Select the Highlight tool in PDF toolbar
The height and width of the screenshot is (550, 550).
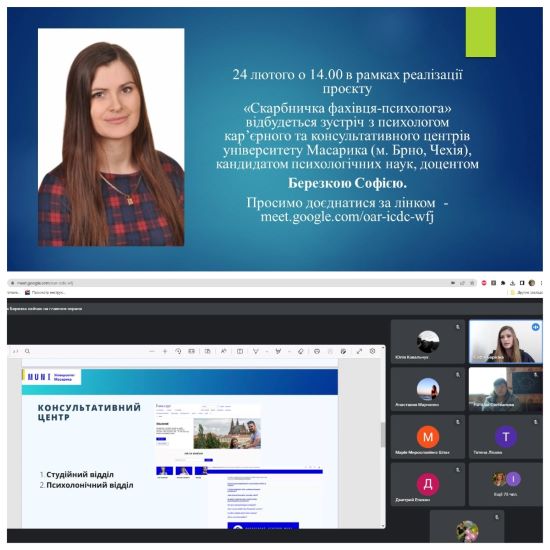tap(278, 351)
